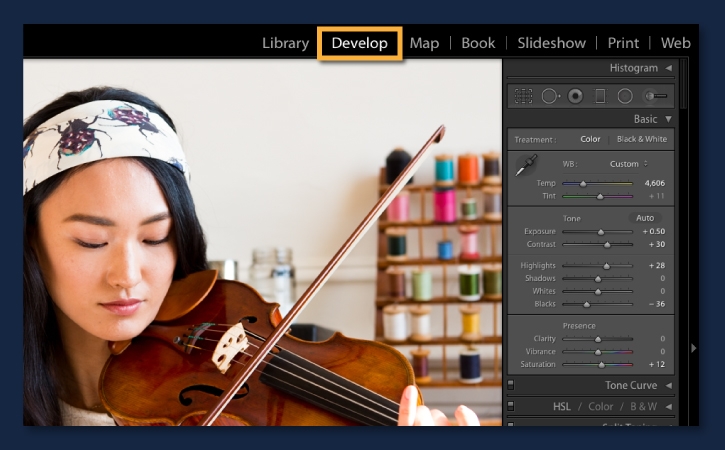Click the Shadows slider handle
The width and height of the screenshot is (725, 450).
598,279
